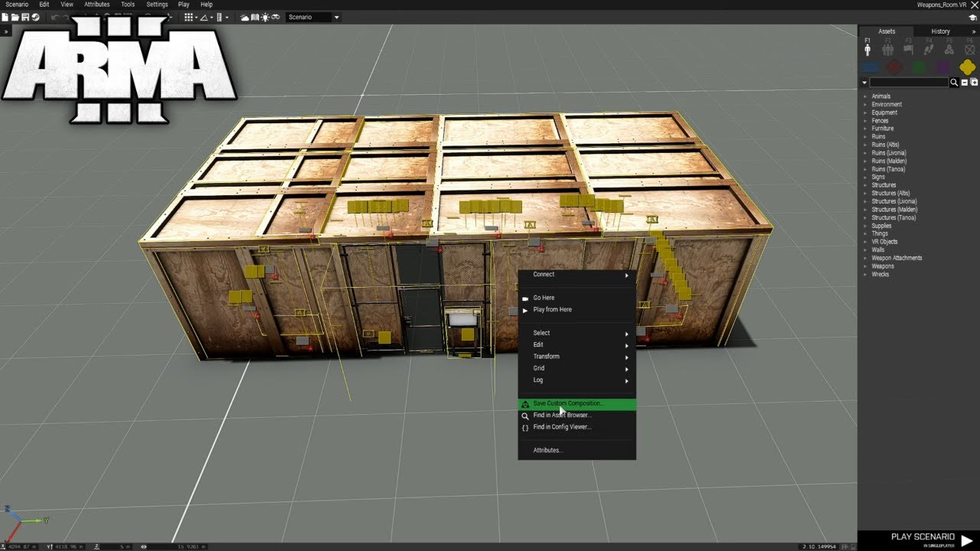The image size is (980, 551).
Task: Choose Go Here in context menu
Action: pyautogui.click(x=577, y=298)
